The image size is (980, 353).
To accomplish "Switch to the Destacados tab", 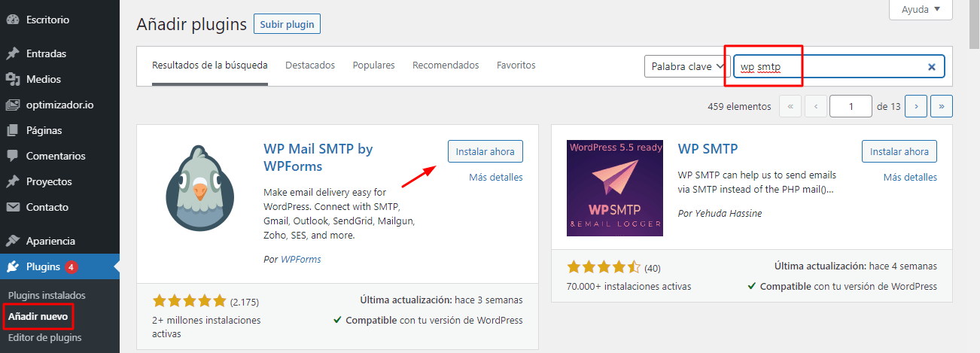I will [310, 65].
